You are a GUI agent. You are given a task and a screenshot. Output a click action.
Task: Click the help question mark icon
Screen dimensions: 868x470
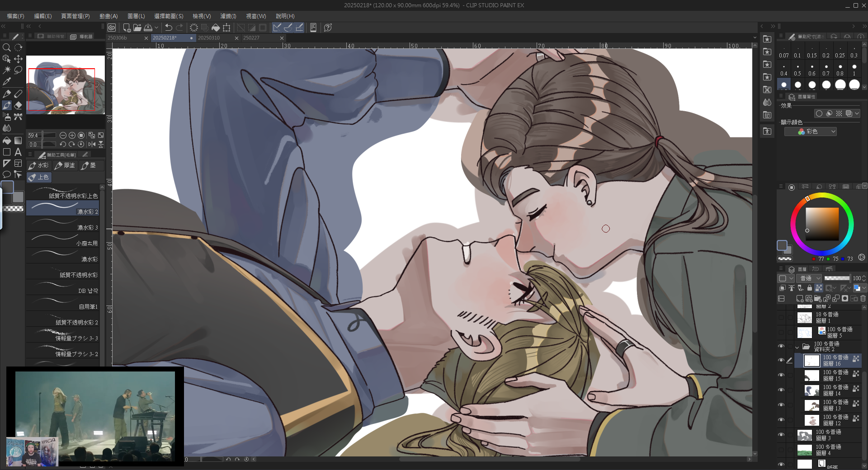coord(328,28)
